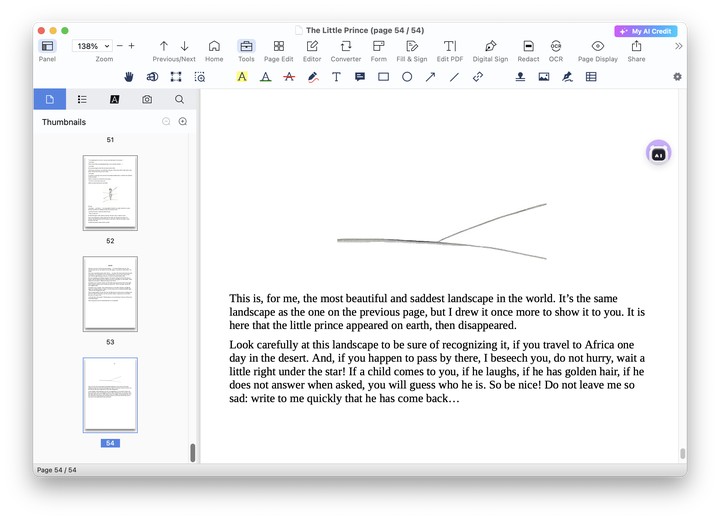Select the comment note tool

coord(360,77)
